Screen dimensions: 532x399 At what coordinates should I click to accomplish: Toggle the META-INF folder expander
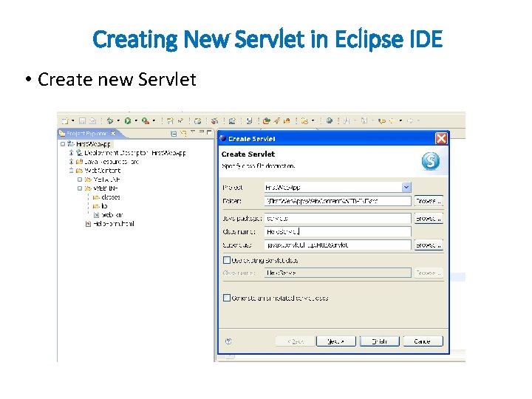point(80,180)
